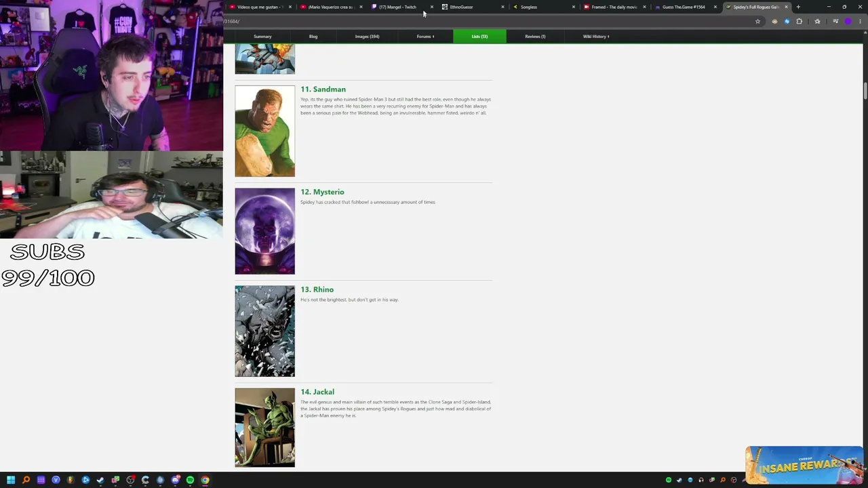This screenshot has width=868, height=488.
Task: Open the 13. Rhino entry link
Action: (x=317, y=289)
